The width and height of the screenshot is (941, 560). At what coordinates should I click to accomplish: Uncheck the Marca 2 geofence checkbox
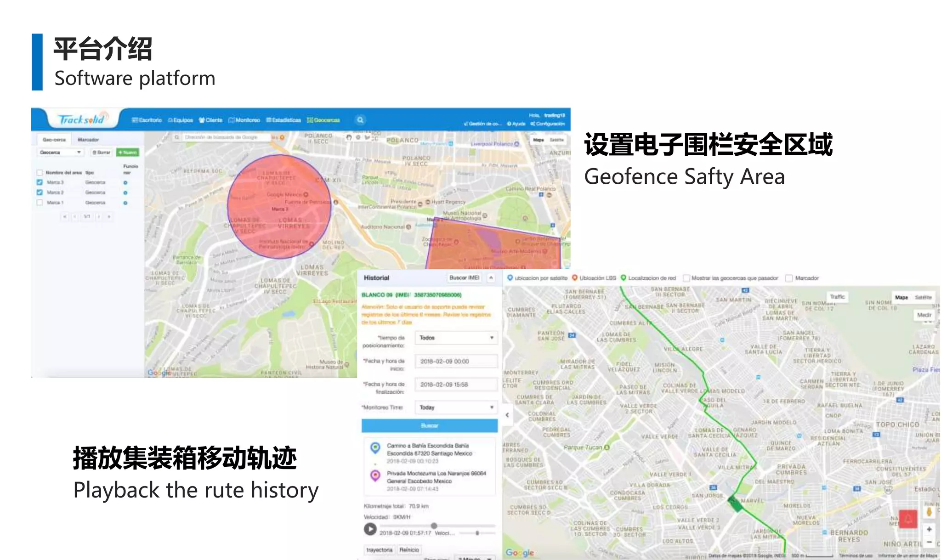(40, 192)
